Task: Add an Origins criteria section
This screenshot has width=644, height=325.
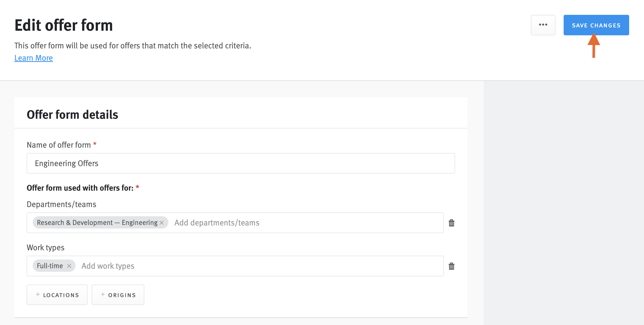Action: point(118,295)
